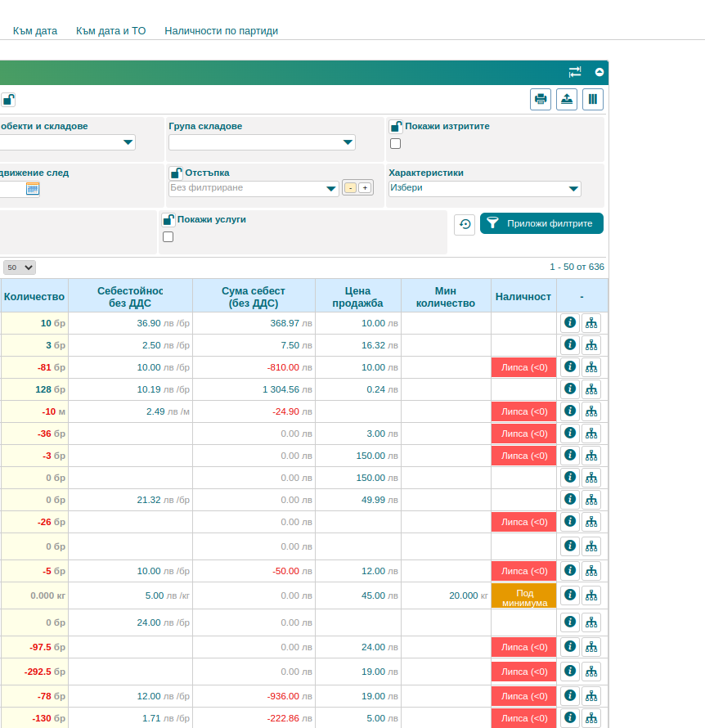The image size is (705, 728).
Task: Sort by the Цена продажба column header
Action: (x=358, y=297)
